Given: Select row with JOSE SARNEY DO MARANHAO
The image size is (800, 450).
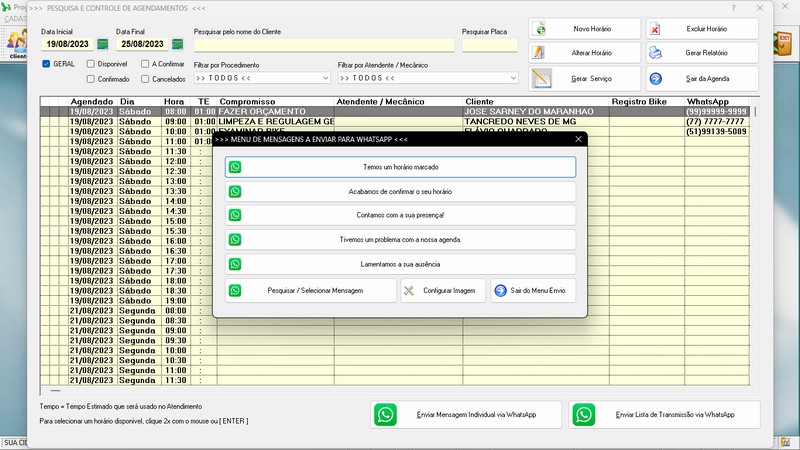Looking at the screenshot, I should pos(395,111).
